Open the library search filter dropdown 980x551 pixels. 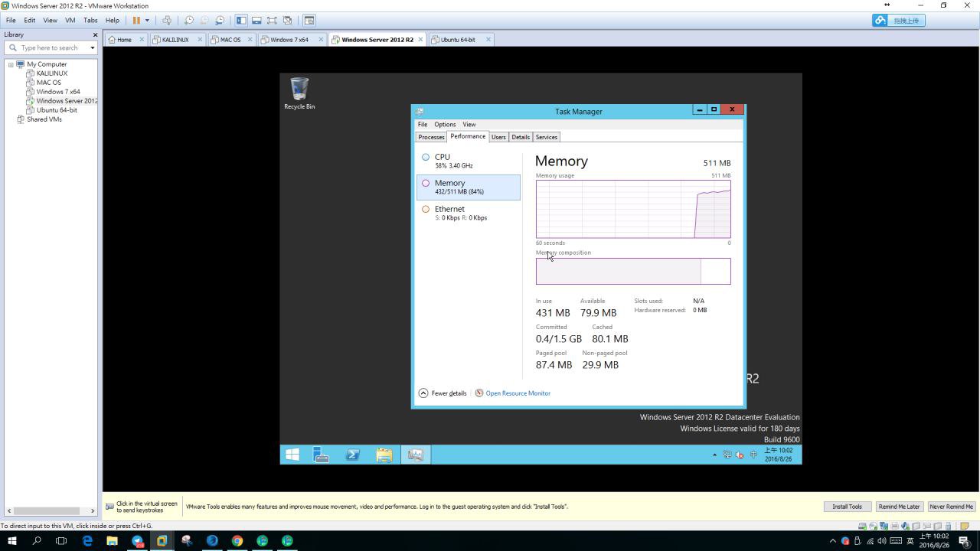click(93, 48)
